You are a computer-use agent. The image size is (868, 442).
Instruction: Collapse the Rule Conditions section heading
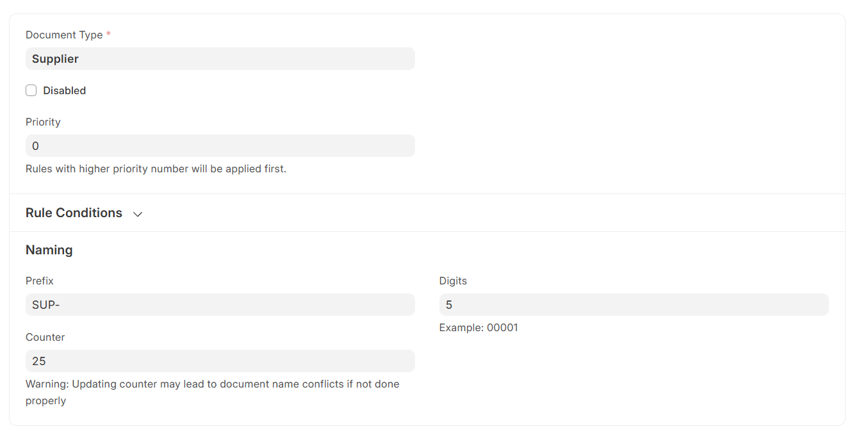[74, 213]
